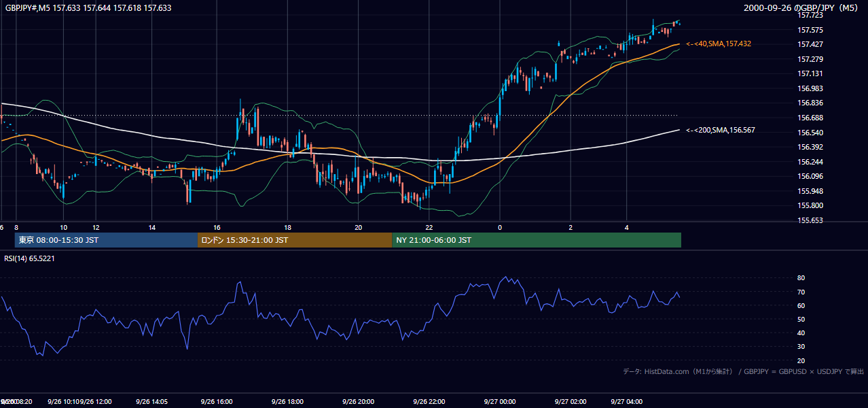This screenshot has width=868, height=408.
Task: Click RSI scale value 40
Action: [801, 333]
